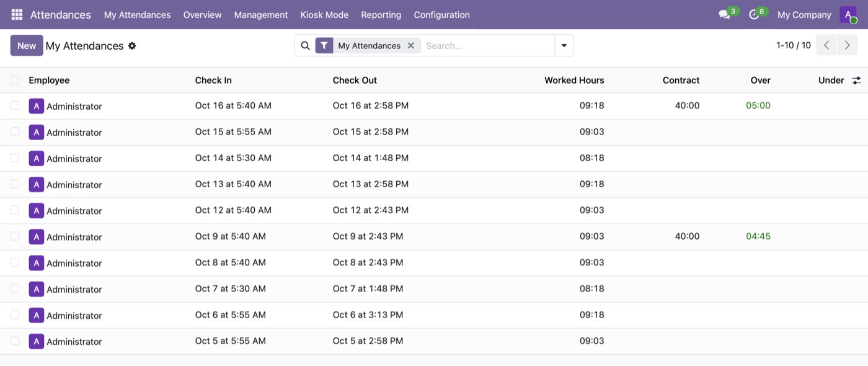Create a New attendance record
This screenshot has height=366, width=868.
tap(27, 45)
